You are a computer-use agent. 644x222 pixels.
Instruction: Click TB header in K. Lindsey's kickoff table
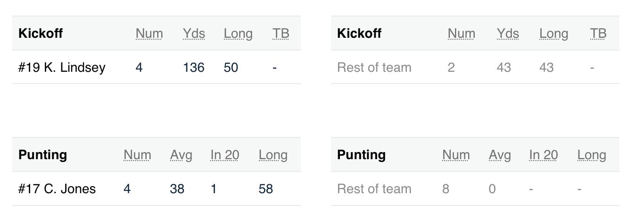click(281, 34)
